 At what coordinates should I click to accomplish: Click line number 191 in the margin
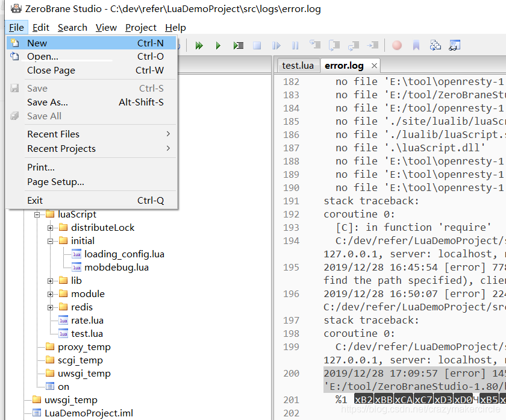pos(291,201)
